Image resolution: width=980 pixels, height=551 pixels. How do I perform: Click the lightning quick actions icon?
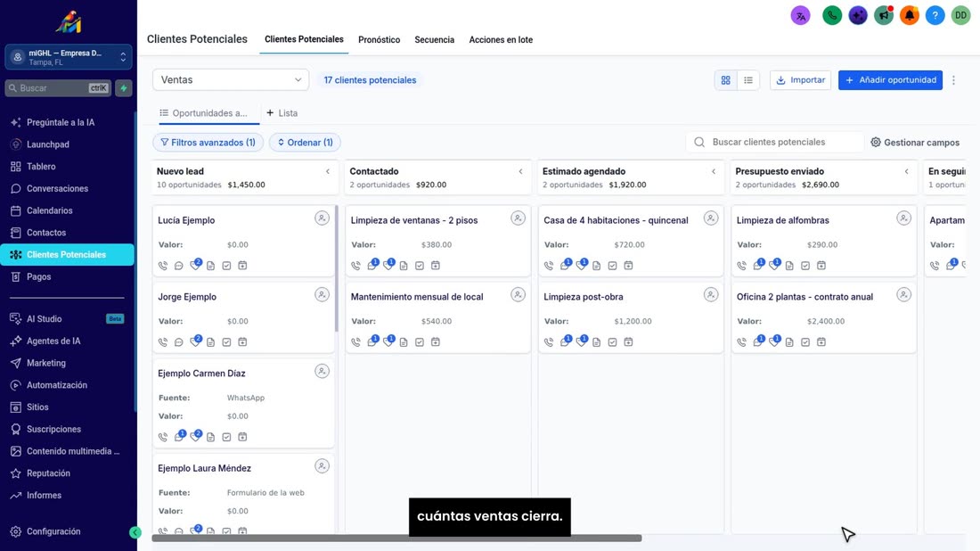pyautogui.click(x=124, y=88)
